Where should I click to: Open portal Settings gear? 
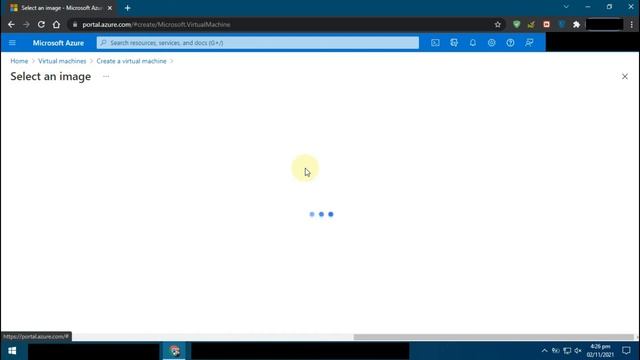point(491,43)
